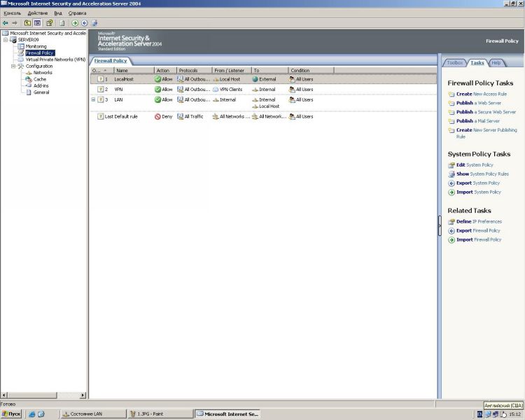Click the SERVER09 server icon in tree
This screenshot has width=525, height=420.
[x=13, y=40]
